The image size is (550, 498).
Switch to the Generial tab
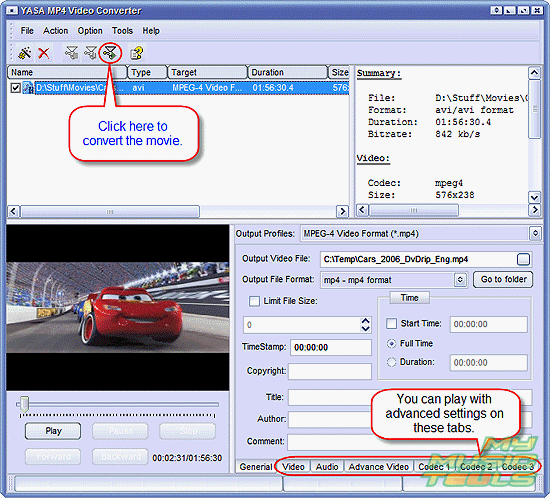[x=256, y=467]
